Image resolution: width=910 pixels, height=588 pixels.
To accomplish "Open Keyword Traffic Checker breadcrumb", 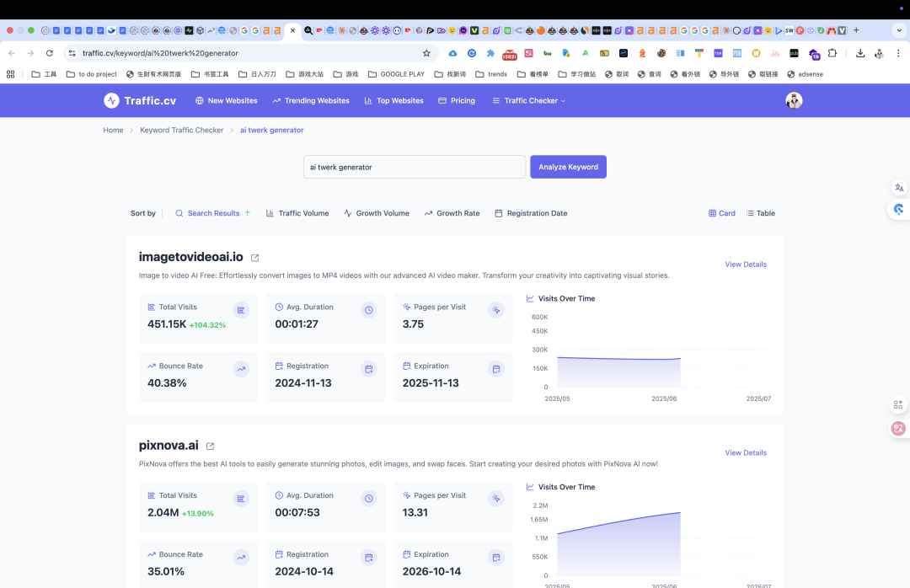I will [182, 130].
